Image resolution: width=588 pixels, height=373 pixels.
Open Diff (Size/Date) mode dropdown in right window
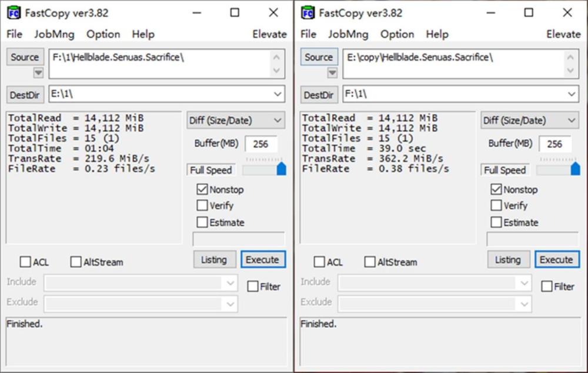(x=530, y=120)
